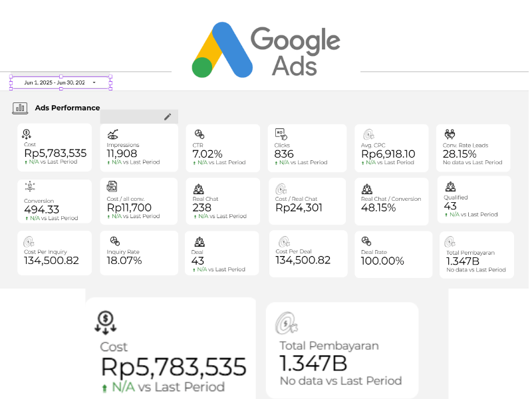Click the pencil edit icon
Image resolution: width=532 pixels, height=399 pixels.
pyautogui.click(x=168, y=117)
